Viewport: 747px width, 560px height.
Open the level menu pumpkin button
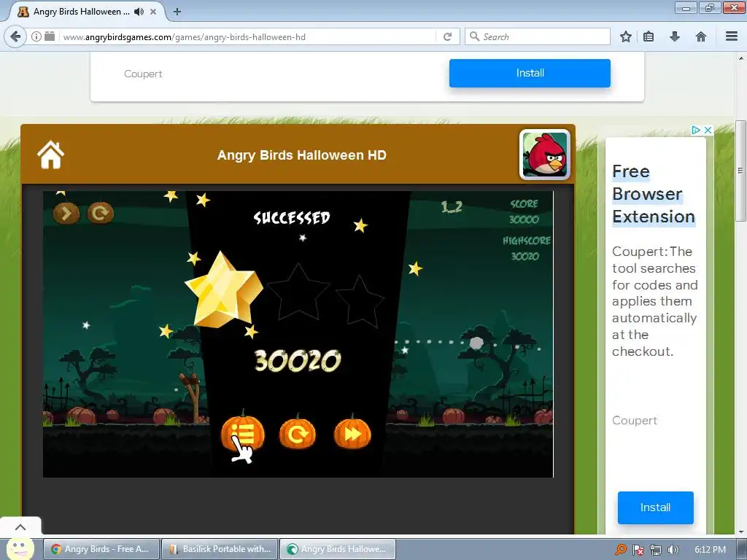(x=242, y=432)
